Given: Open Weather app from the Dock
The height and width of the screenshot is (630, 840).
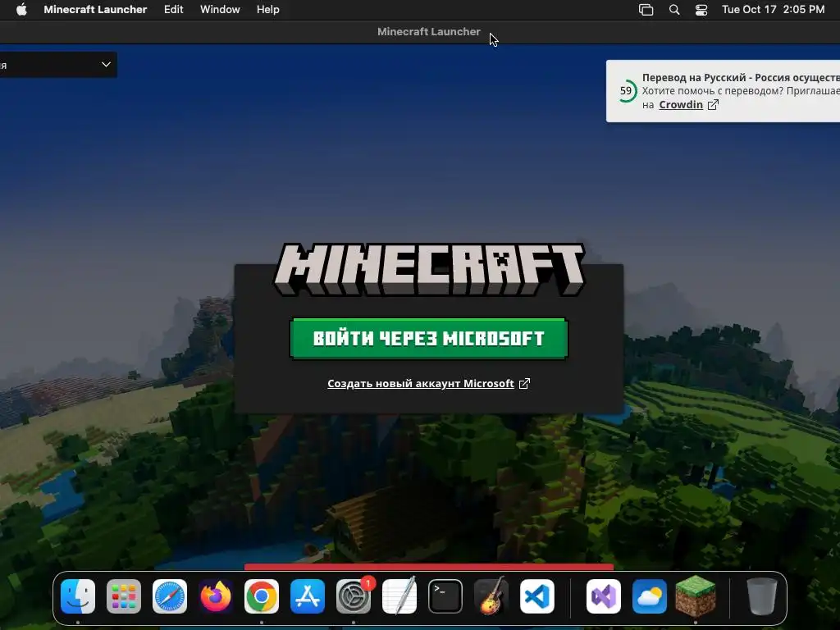Looking at the screenshot, I should [x=650, y=596].
